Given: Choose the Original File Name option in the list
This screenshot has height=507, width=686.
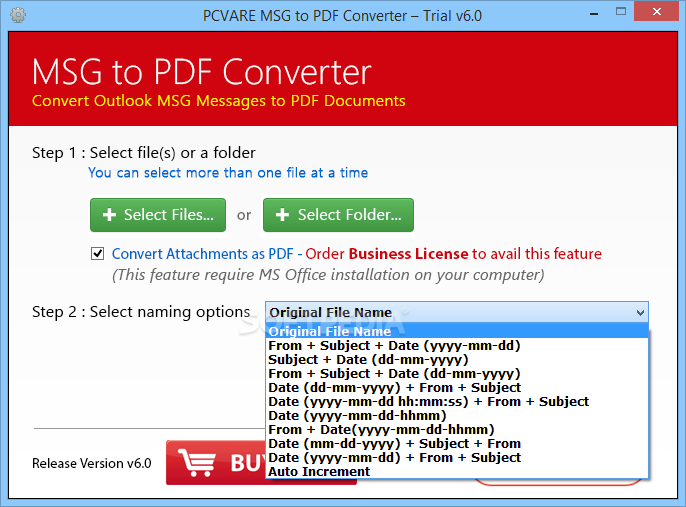Looking at the screenshot, I should coord(457,331).
